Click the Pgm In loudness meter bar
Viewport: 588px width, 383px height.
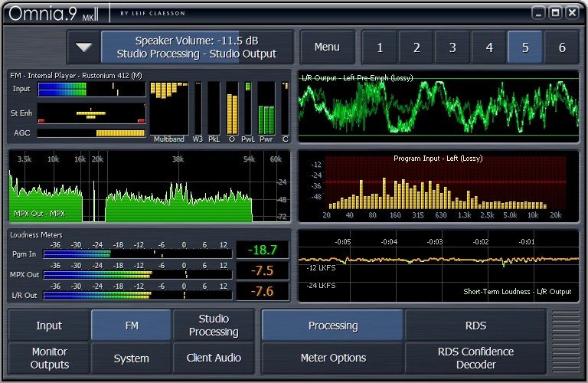[x=138, y=254]
